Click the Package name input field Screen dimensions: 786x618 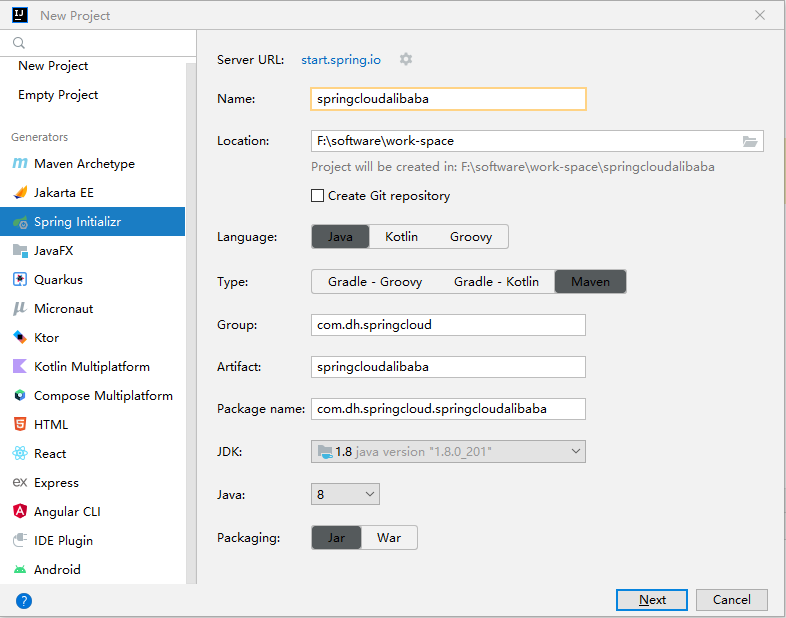[448, 409]
